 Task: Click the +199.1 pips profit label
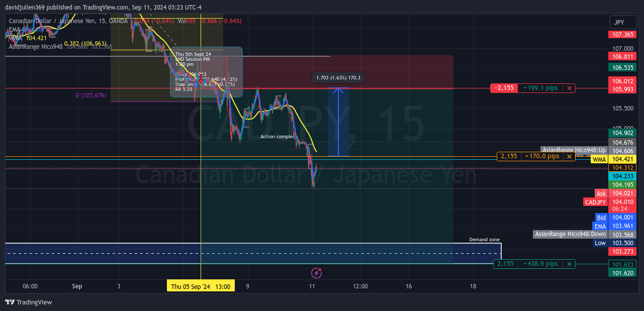point(540,88)
